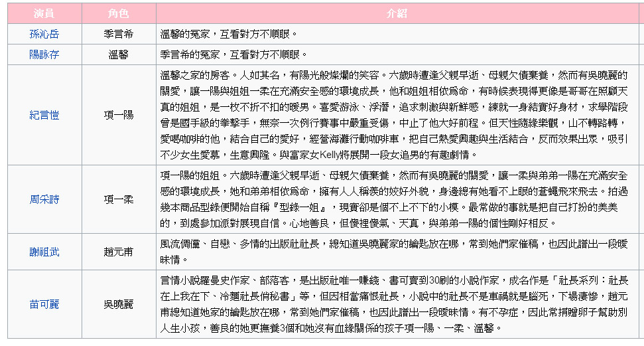This screenshot has width=644, height=346.
Task: Select the role cell 項一陽
Action: (x=119, y=115)
